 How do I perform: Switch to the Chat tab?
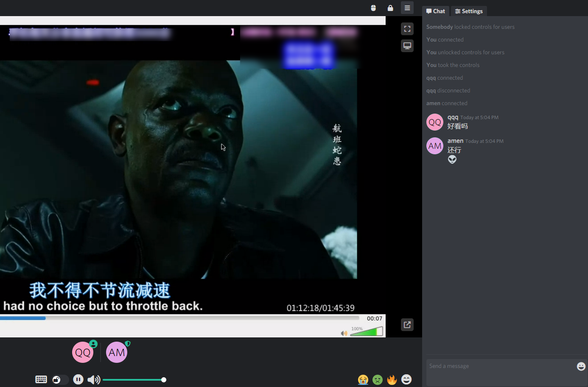[436, 11]
